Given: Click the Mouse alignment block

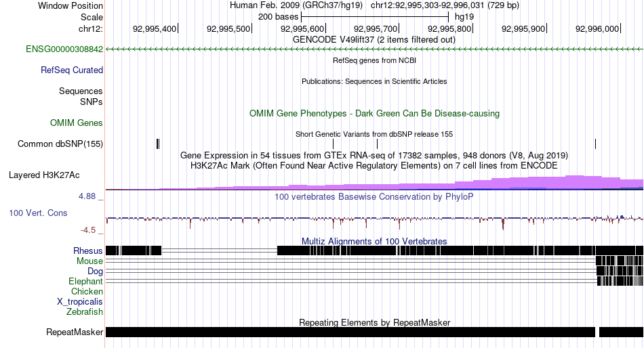Looking at the screenshot, I should click(620, 261).
